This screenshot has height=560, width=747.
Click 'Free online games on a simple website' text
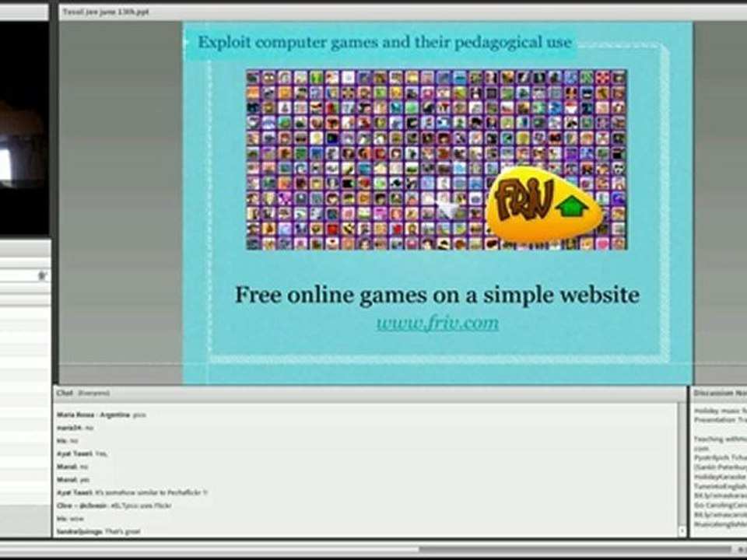coord(437,296)
